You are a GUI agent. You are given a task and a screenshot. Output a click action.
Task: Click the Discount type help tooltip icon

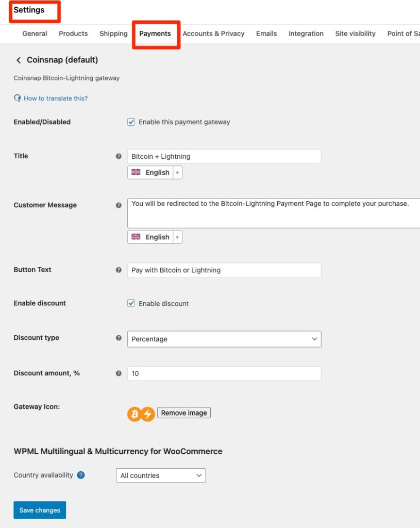point(119,338)
